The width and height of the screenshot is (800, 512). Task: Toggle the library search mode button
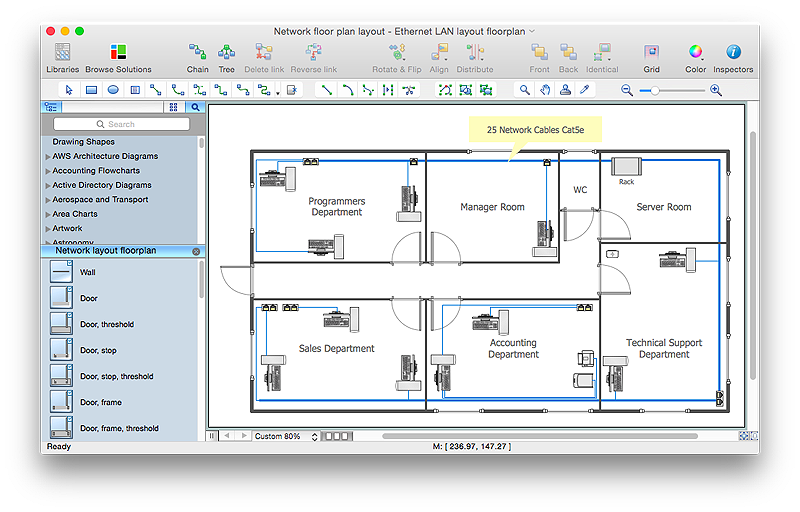point(195,107)
